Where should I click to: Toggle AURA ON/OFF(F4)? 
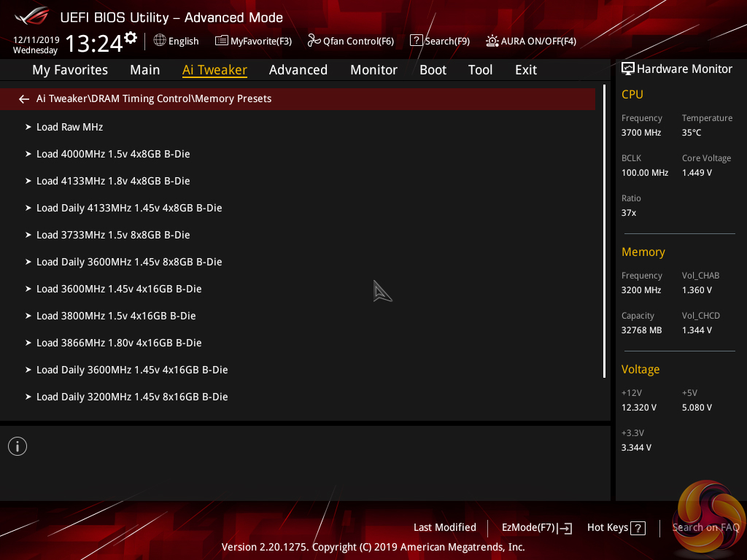(531, 41)
